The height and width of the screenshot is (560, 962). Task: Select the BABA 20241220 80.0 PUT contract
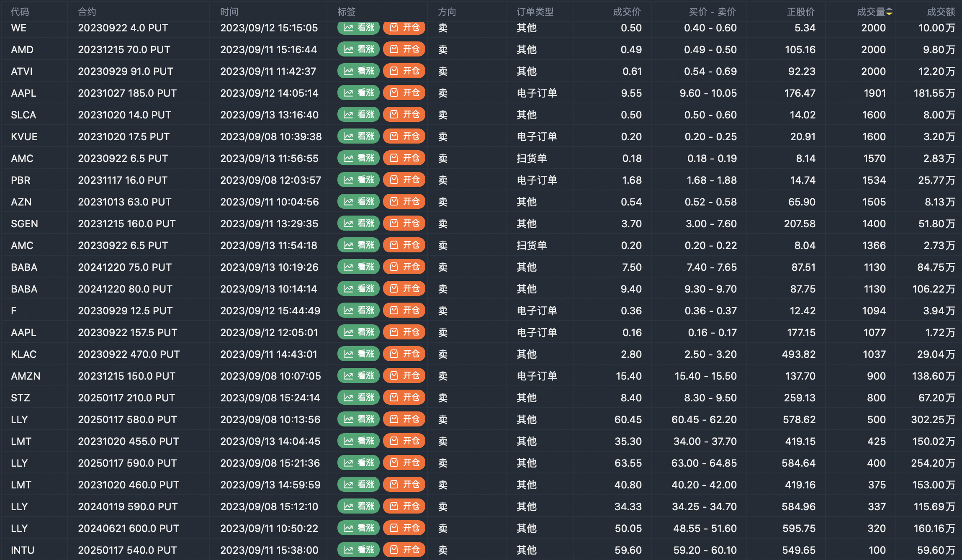[x=125, y=289]
